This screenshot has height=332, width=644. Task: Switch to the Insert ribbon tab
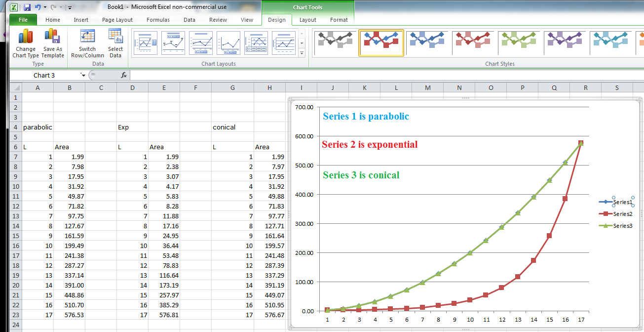[81, 20]
